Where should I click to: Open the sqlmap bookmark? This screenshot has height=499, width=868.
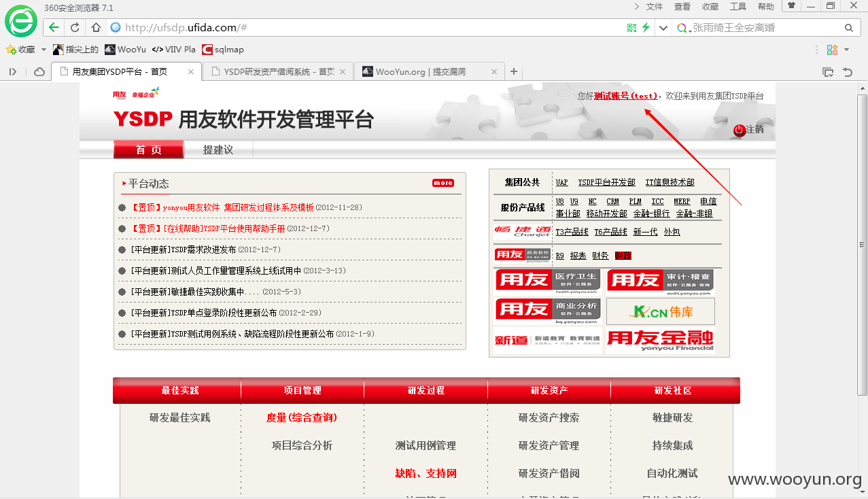223,50
